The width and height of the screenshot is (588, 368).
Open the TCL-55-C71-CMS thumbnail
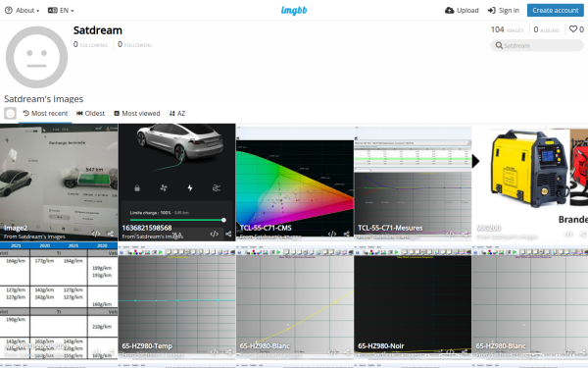point(295,183)
